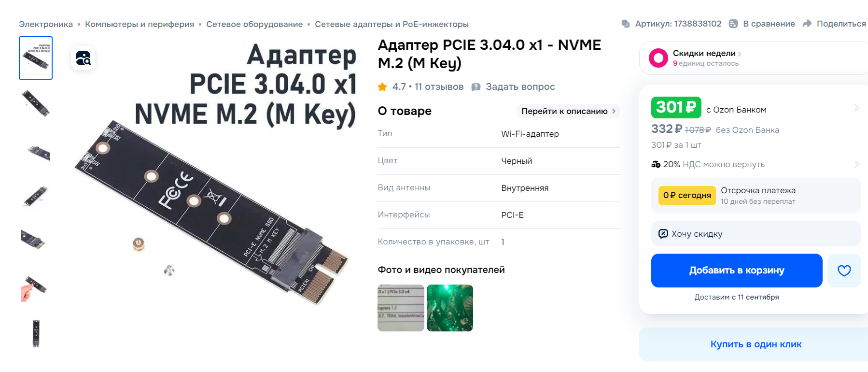Click the share arrow icon
Screen dimensions: 868x372
click(807, 24)
